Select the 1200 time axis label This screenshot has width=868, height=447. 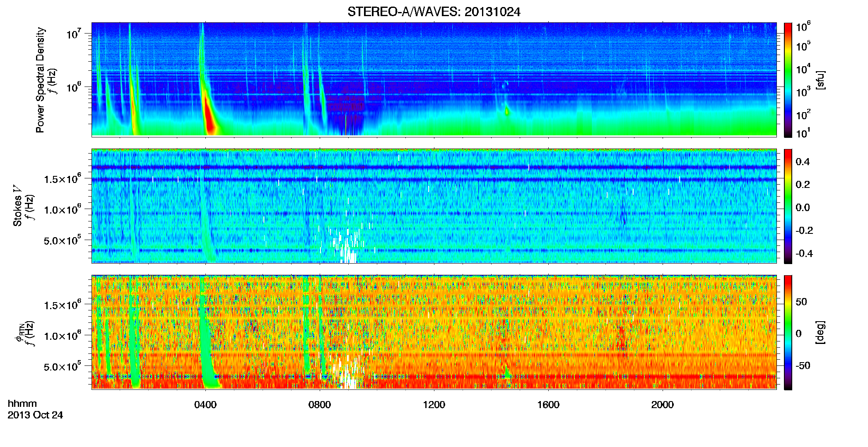click(434, 405)
